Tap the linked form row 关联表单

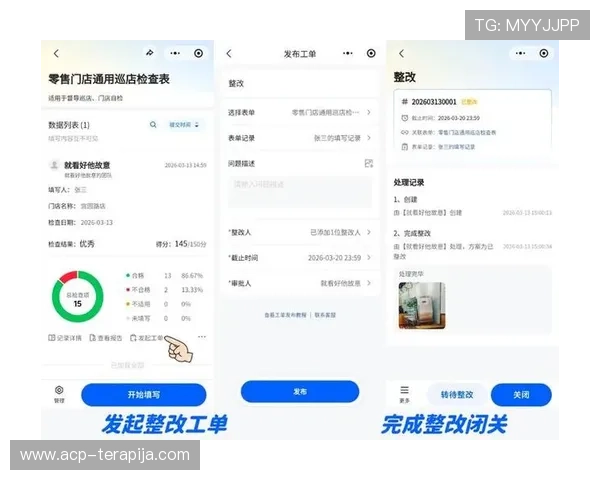[x=448, y=132]
